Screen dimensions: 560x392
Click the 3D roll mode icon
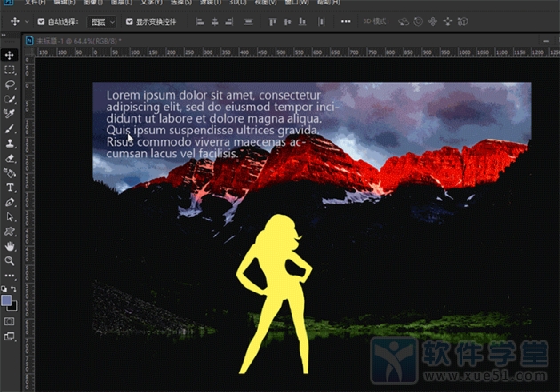tap(418, 21)
